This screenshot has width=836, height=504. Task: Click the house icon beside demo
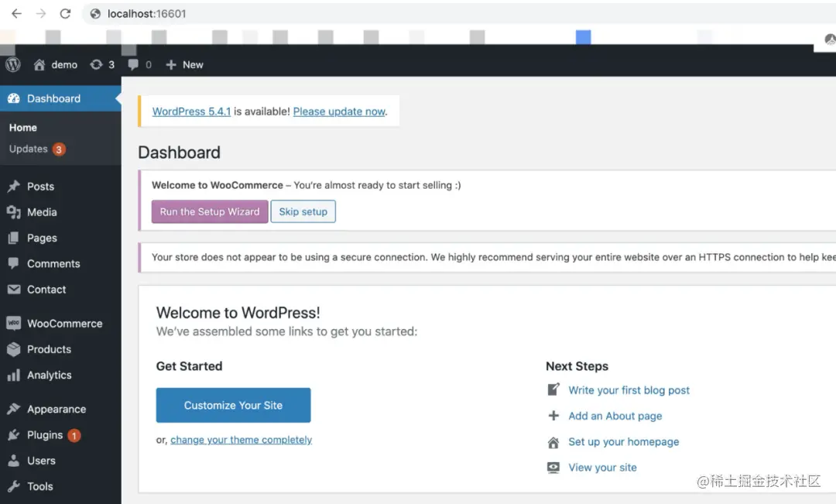coord(39,64)
